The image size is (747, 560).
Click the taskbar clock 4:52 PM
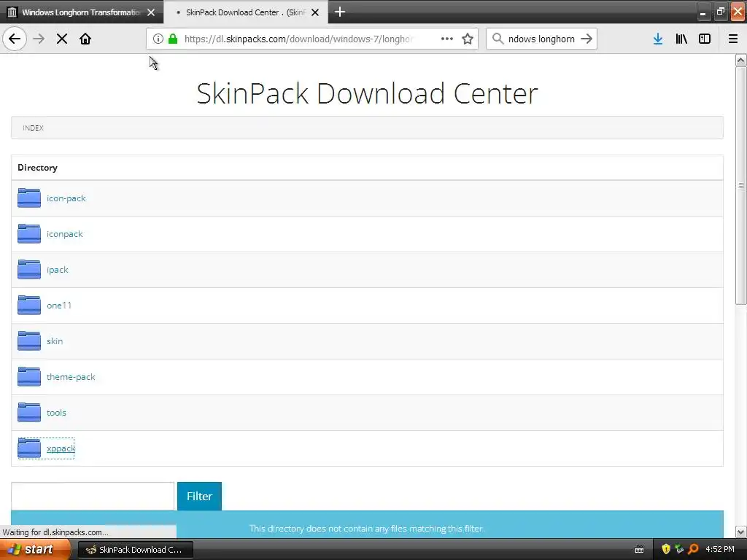coord(720,549)
